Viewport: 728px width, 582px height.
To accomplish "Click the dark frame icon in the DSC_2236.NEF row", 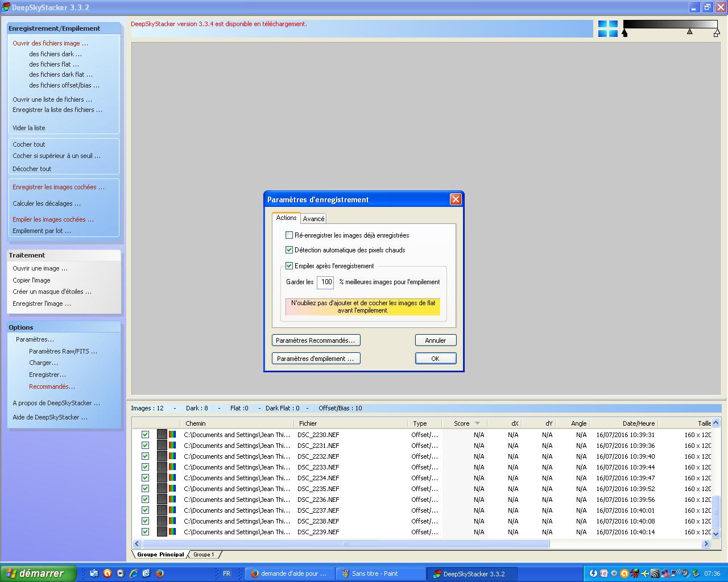I will click(162, 500).
